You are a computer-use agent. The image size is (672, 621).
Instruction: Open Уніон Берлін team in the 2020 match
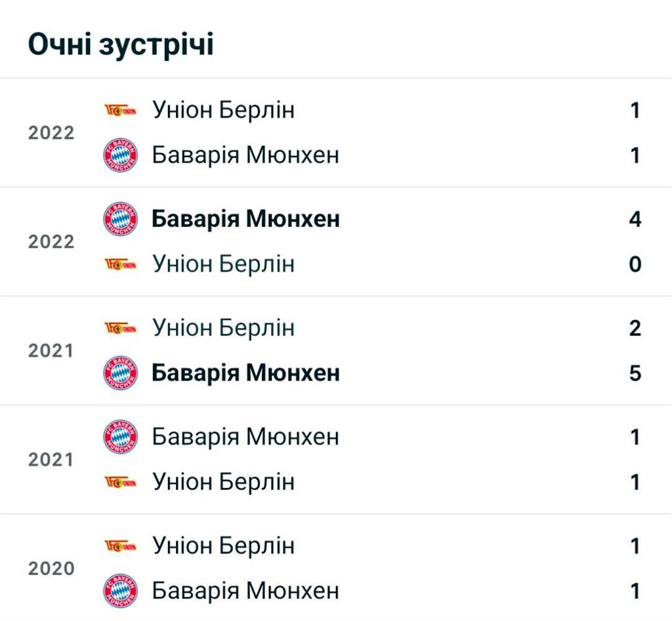coord(223,546)
